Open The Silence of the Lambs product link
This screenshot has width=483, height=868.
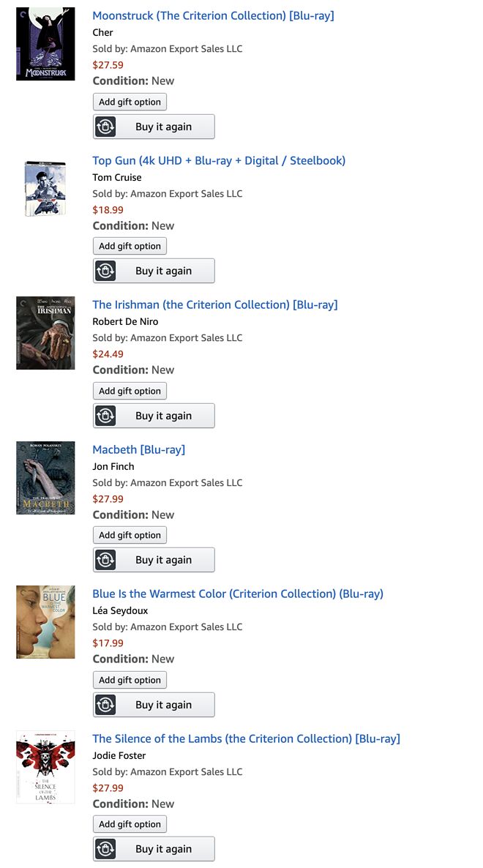246,738
